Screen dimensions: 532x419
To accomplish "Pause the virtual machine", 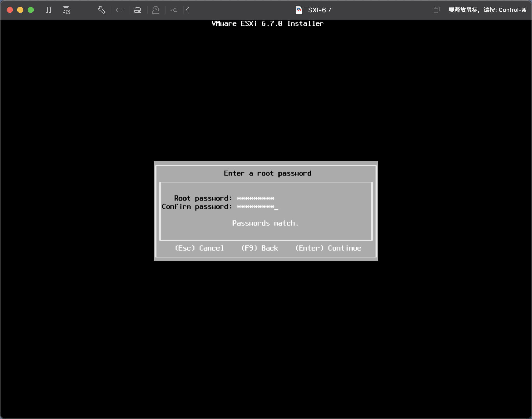I will tap(48, 10).
